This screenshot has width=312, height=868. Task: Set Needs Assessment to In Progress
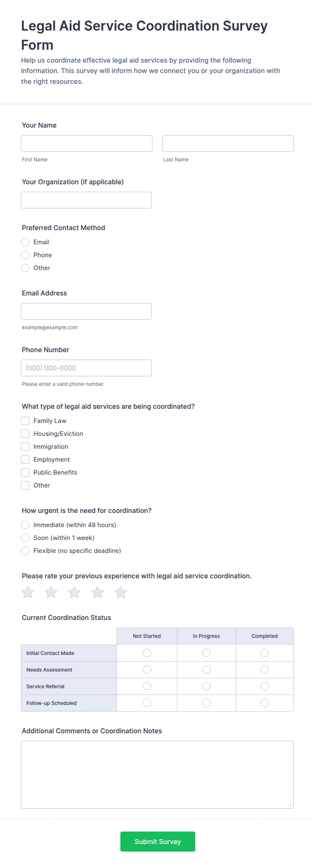coord(206,669)
